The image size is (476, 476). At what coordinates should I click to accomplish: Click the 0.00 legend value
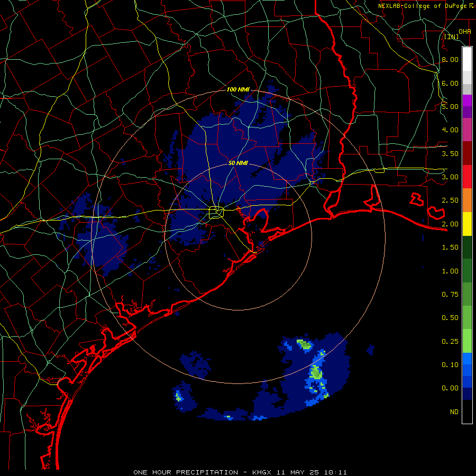[450, 388]
